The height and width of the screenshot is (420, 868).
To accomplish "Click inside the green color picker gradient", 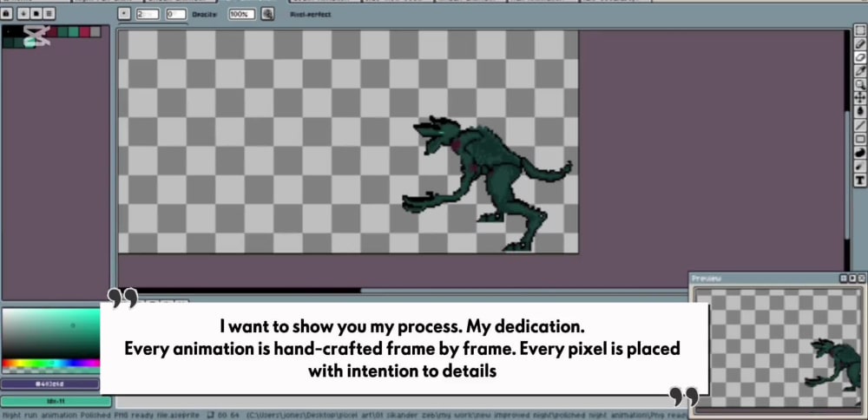I will tap(51, 334).
